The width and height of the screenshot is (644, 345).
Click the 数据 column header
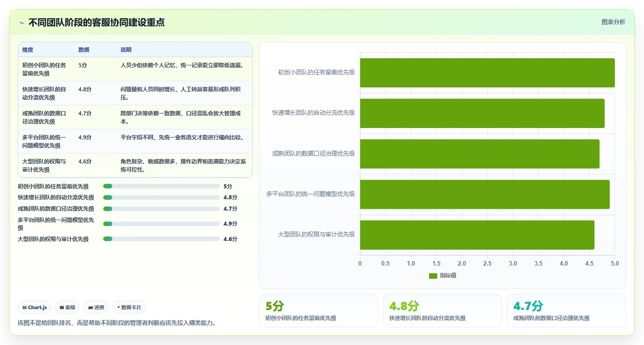(84, 50)
